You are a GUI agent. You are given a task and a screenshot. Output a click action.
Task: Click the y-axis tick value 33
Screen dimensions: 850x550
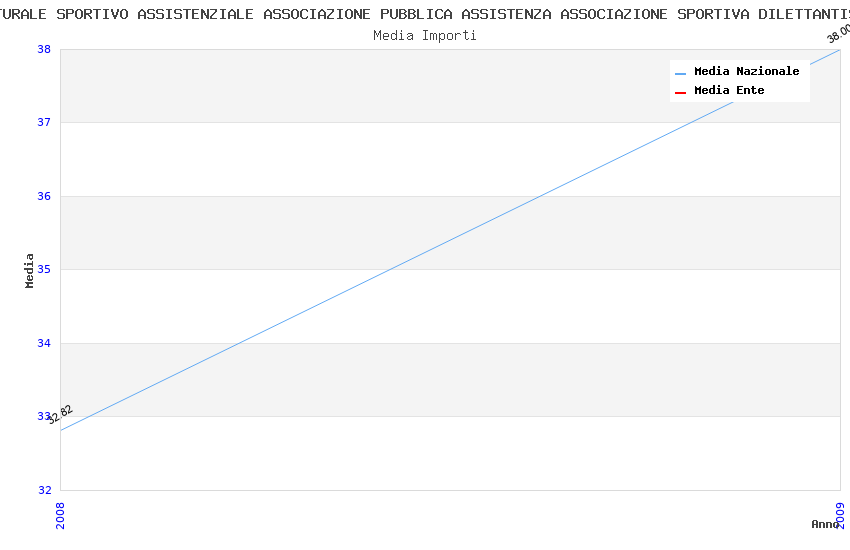44,416
